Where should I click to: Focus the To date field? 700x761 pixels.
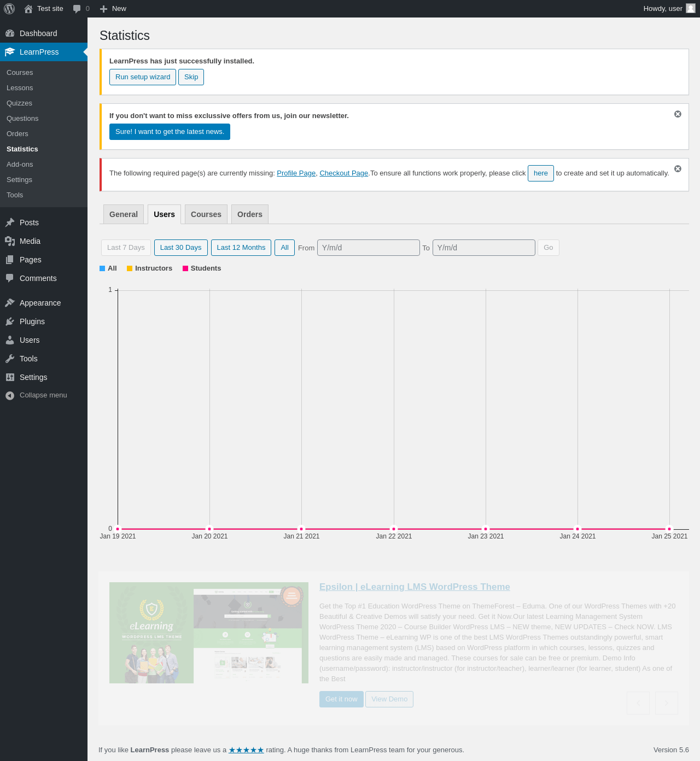tap(484, 248)
